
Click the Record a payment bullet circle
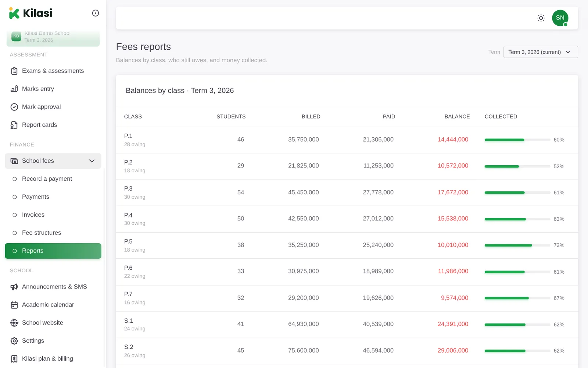pyautogui.click(x=15, y=179)
